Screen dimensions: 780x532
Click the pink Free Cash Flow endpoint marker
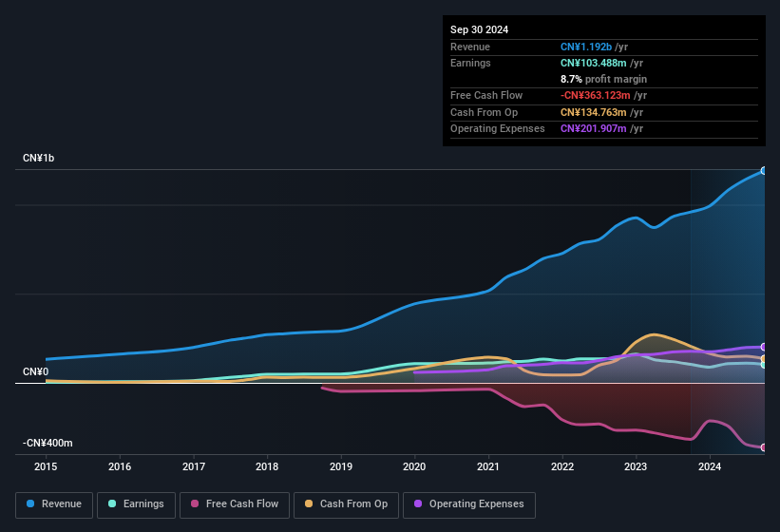pos(763,447)
